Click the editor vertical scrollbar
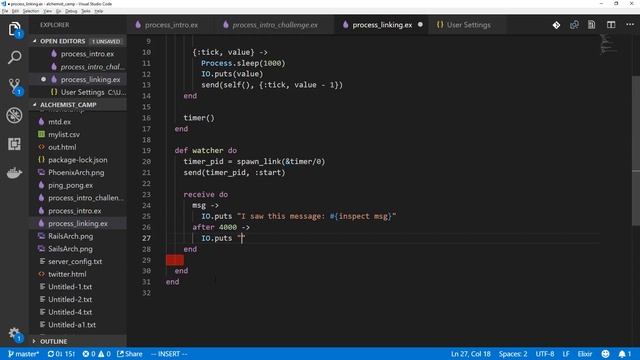This screenshot has height=360, width=640. pyautogui.click(x=636, y=151)
